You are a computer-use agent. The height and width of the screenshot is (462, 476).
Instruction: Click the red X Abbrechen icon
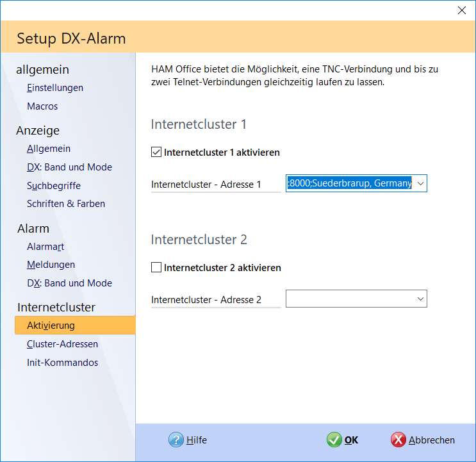[x=398, y=440]
